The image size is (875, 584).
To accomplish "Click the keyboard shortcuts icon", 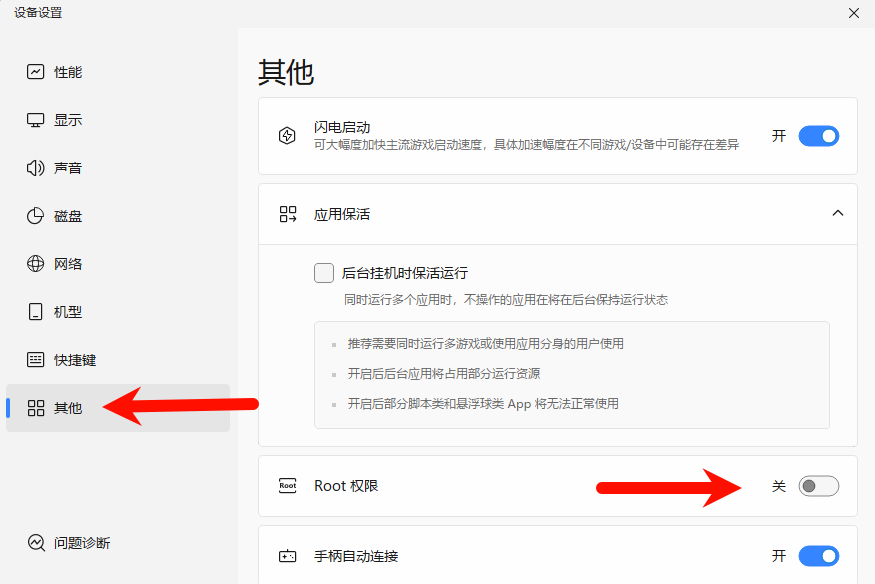I will [36, 360].
